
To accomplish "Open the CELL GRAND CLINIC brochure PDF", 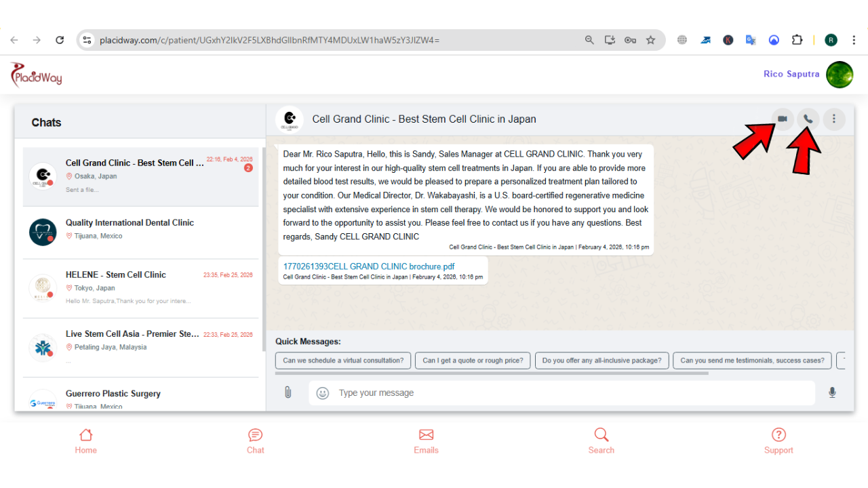I will (x=369, y=266).
